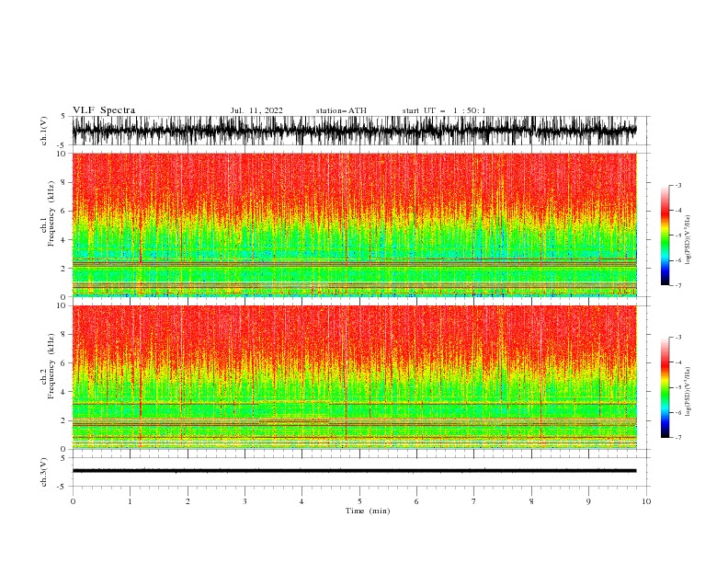Click the date text "Jul. 11, 2022"
This screenshot has height=563, width=728.
(x=256, y=110)
